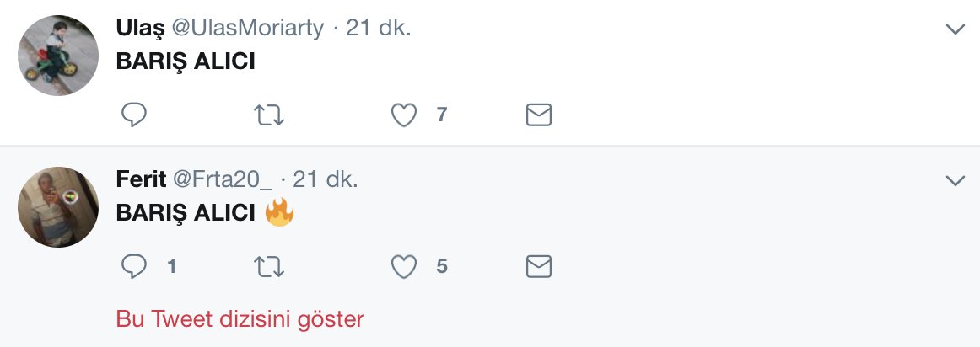Click the 21 dk. timestamp on Ferit's tweet
This screenshot has height=347, width=980.
tap(326, 179)
